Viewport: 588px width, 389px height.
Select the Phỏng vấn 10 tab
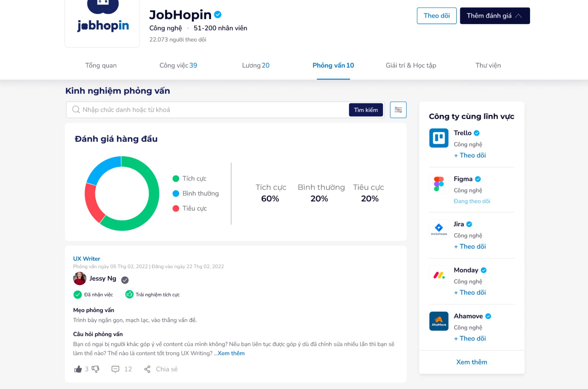(333, 65)
